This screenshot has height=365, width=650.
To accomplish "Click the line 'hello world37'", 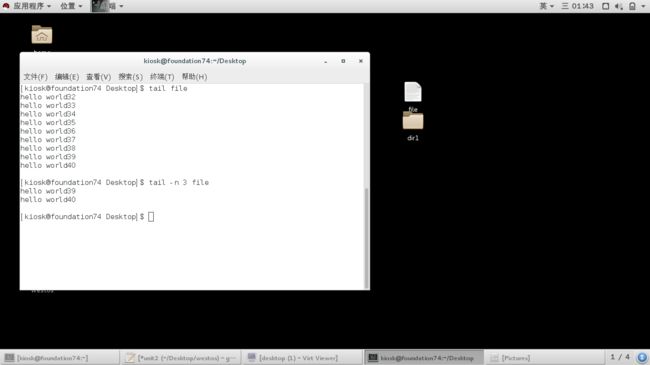I will tap(48, 140).
